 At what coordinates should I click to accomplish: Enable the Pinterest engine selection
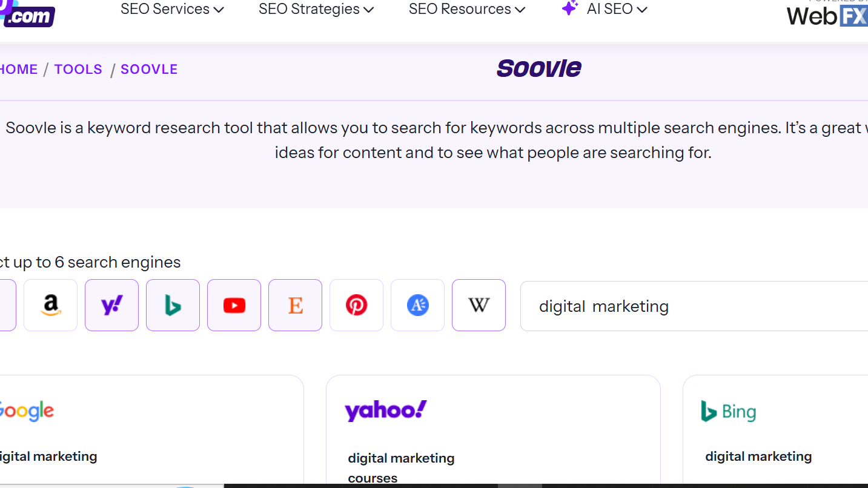pyautogui.click(x=356, y=305)
